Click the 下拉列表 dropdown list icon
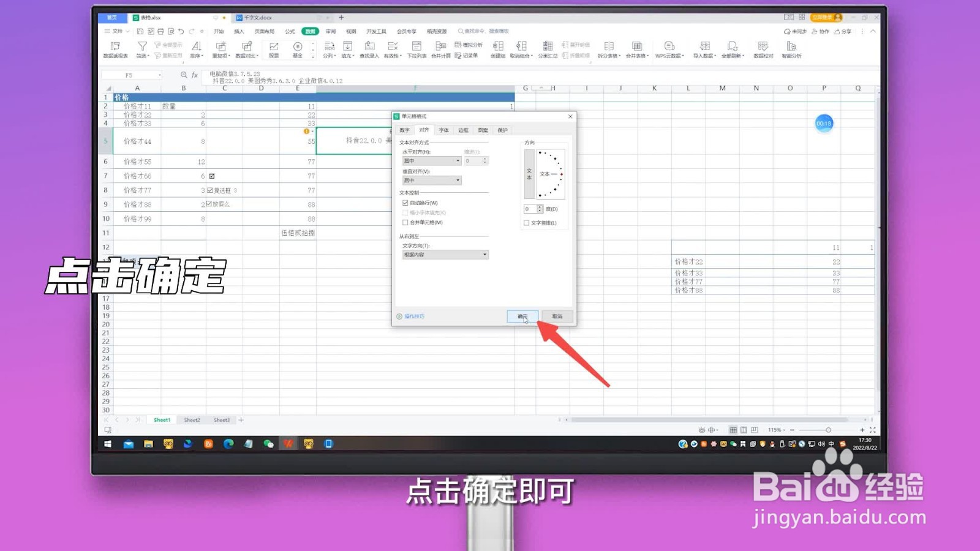Viewport: 980px width, 551px height. pyautogui.click(x=417, y=47)
